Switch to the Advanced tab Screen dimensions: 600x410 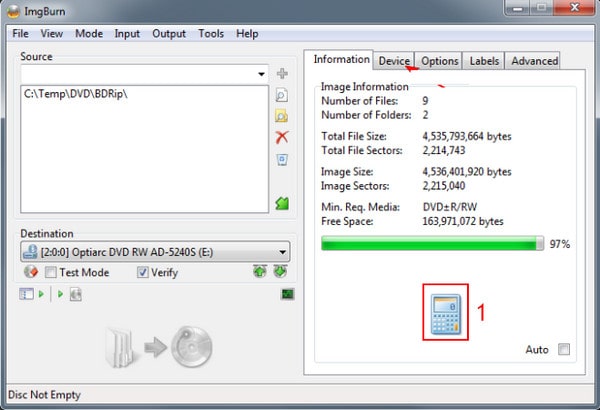(534, 61)
